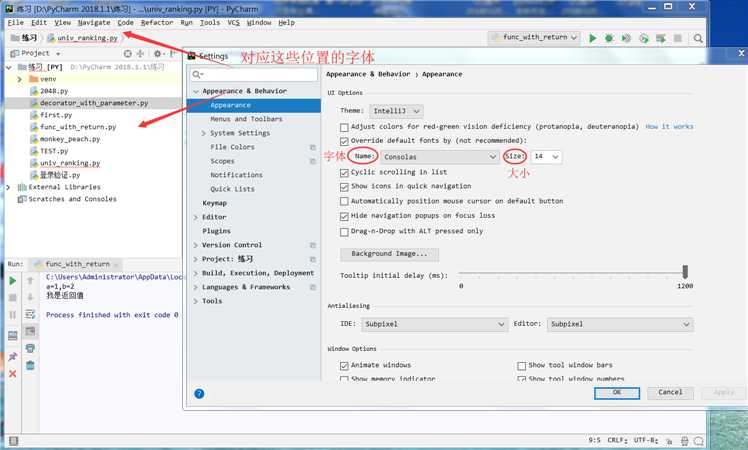Open the Refactor menu

click(x=157, y=22)
